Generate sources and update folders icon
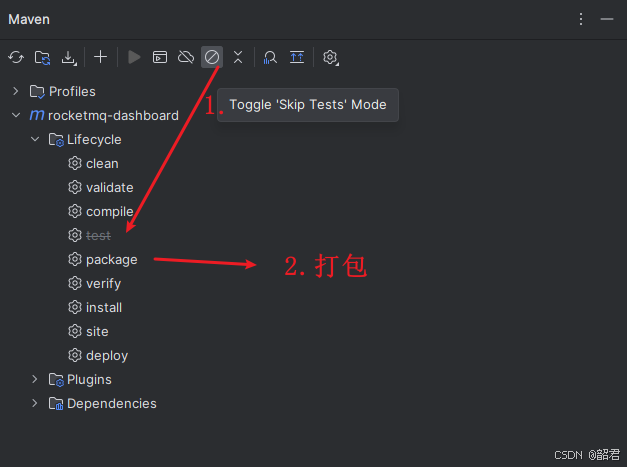The height and width of the screenshot is (467, 627). point(42,57)
